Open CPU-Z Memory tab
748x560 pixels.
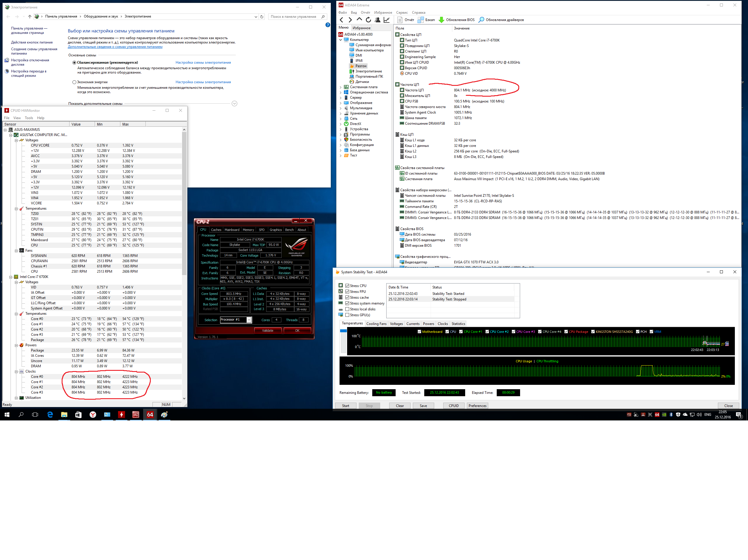[248, 230]
